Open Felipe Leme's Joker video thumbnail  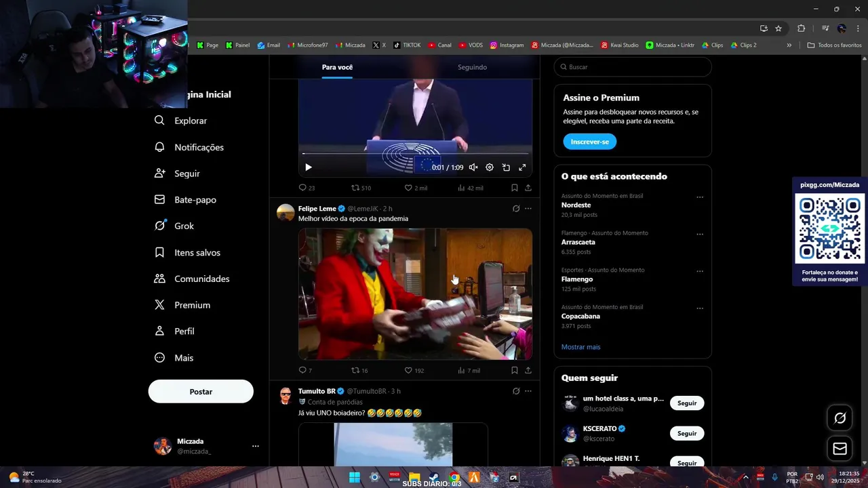click(415, 294)
